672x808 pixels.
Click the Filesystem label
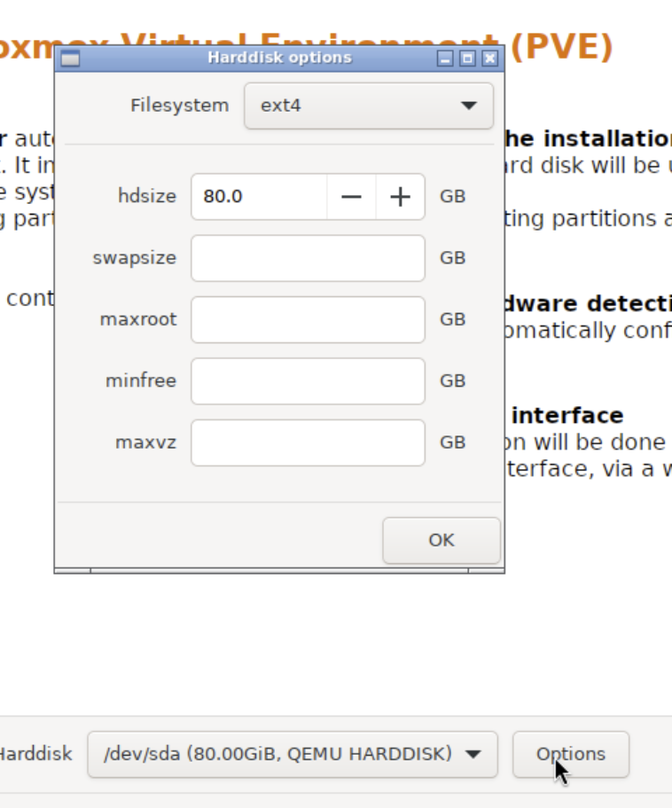pos(179,106)
